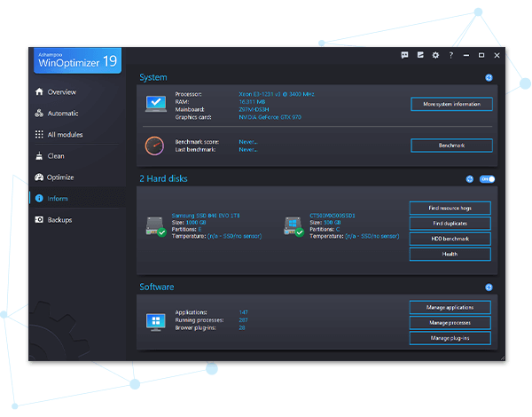
Task: Click the Xeon E3-1231 v3 processor value
Action: pos(277,94)
